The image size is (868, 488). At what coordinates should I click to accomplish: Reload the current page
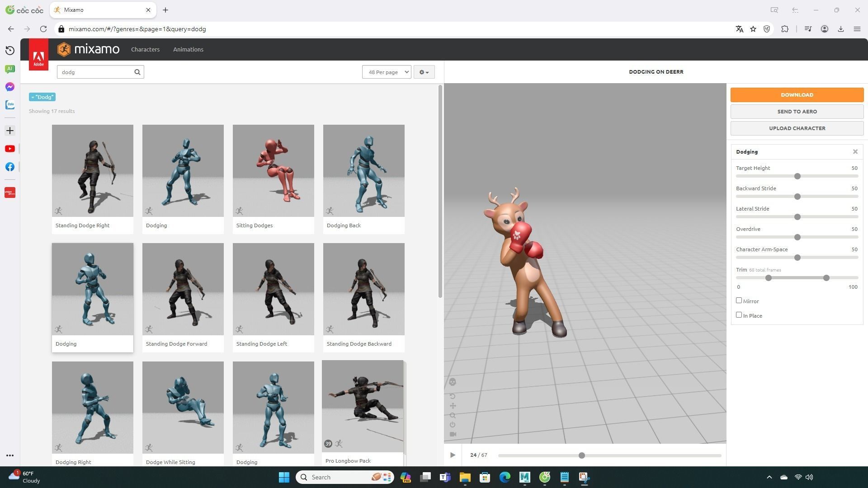tap(43, 29)
